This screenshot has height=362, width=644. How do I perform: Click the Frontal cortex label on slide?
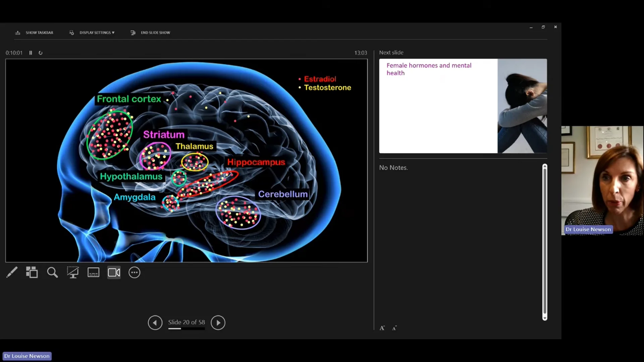click(129, 99)
